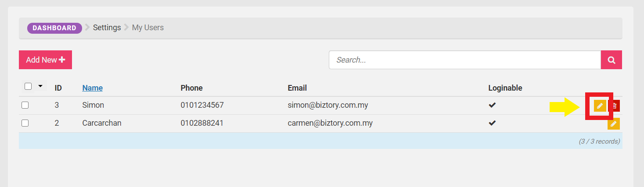
Task: Focus the Search text field
Action: click(465, 60)
